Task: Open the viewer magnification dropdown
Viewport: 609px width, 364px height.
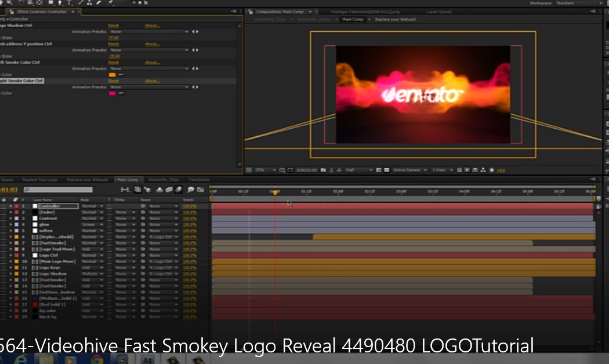Action: point(265,170)
